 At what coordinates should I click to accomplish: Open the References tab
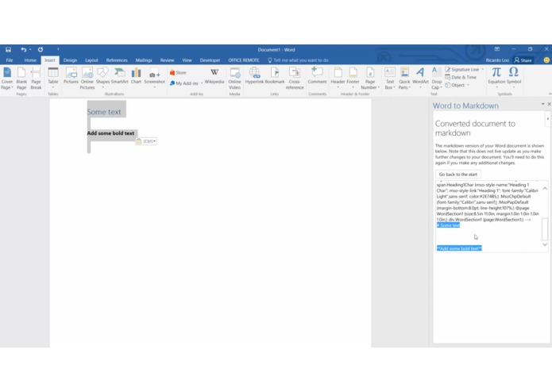(117, 60)
